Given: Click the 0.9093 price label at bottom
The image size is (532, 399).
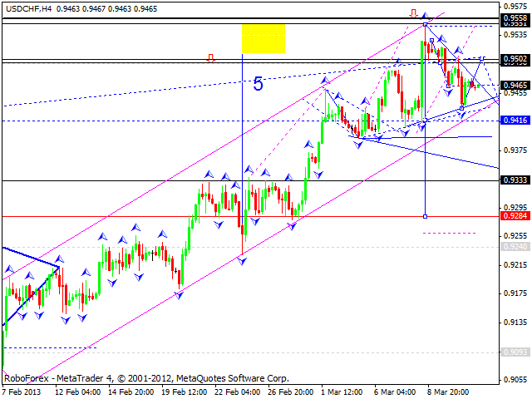Looking at the screenshot, I should point(515,352).
